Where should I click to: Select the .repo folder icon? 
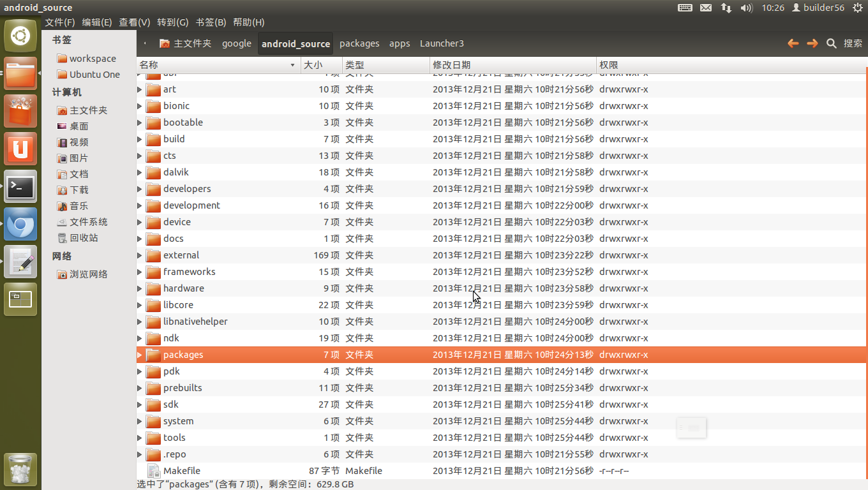coord(153,454)
